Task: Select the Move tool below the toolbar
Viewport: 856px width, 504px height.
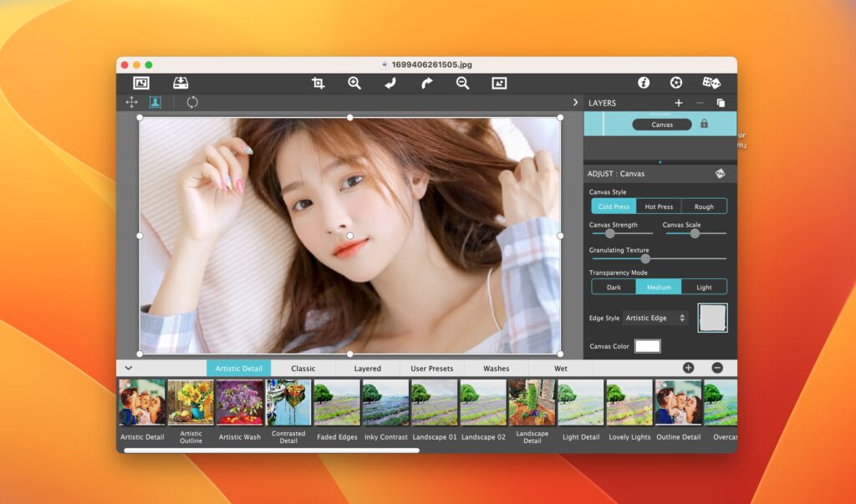Action: (132, 102)
